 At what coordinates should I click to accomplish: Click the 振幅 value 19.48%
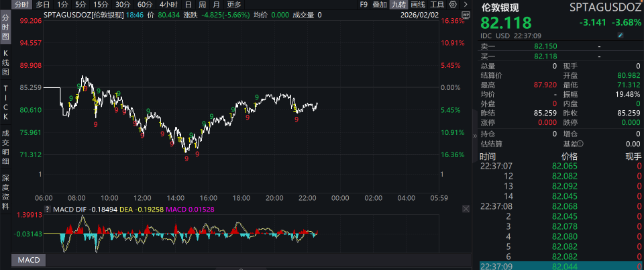(628, 95)
